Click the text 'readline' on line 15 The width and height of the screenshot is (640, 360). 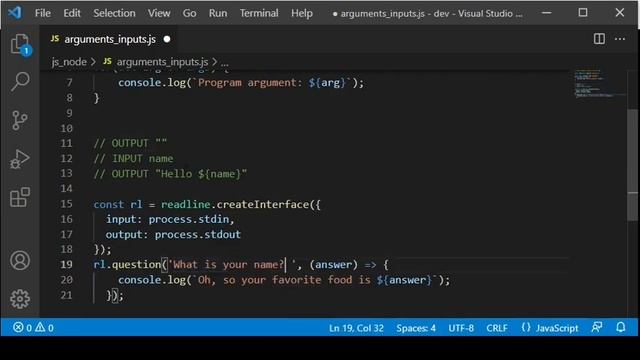click(x=186, y=204)
